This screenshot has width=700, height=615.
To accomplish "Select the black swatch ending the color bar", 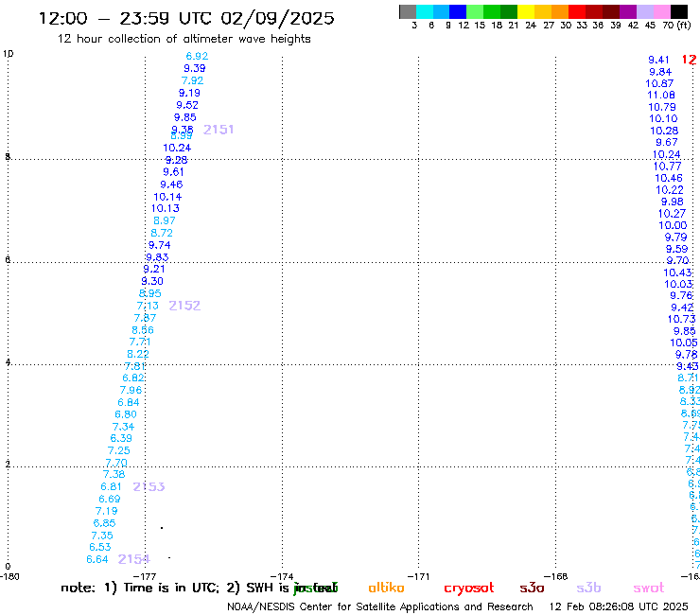I will (x=679, y=11).
